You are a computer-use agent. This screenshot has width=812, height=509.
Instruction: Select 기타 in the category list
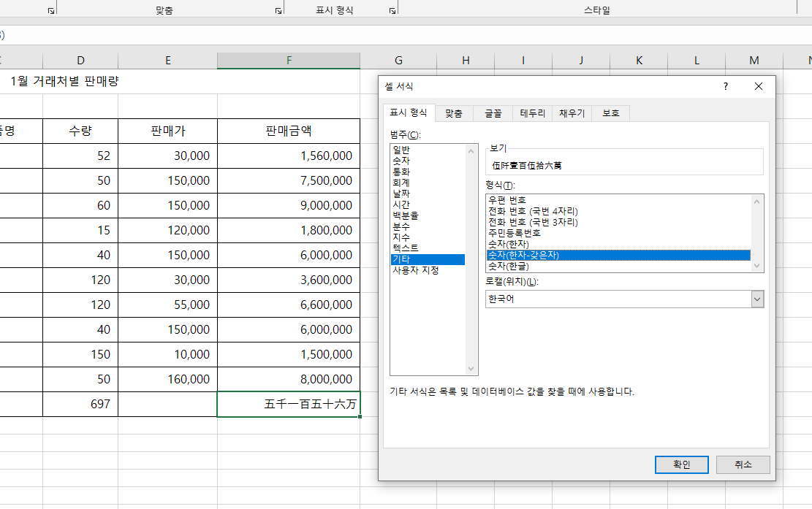[428, 259]
